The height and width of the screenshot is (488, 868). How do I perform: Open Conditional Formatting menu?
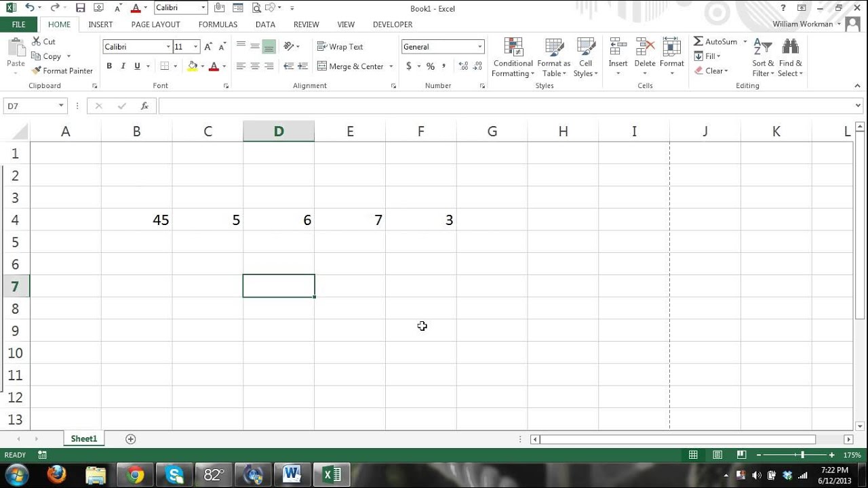click(x=513, y=57)
